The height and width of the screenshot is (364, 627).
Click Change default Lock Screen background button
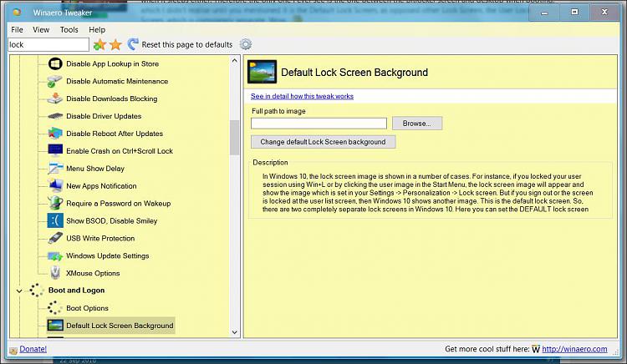click(323, 142)
